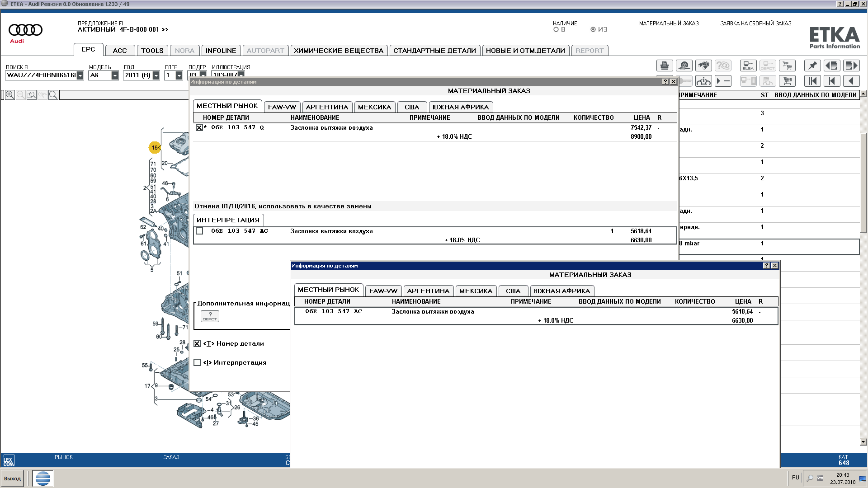Open the ГОД 2011 (B) dropdown

coord(156,75)
